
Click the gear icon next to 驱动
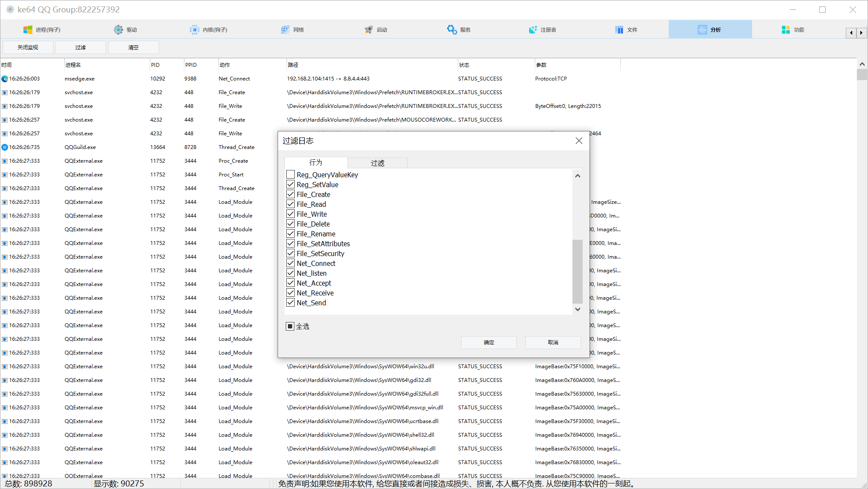[x=118, y=30]
